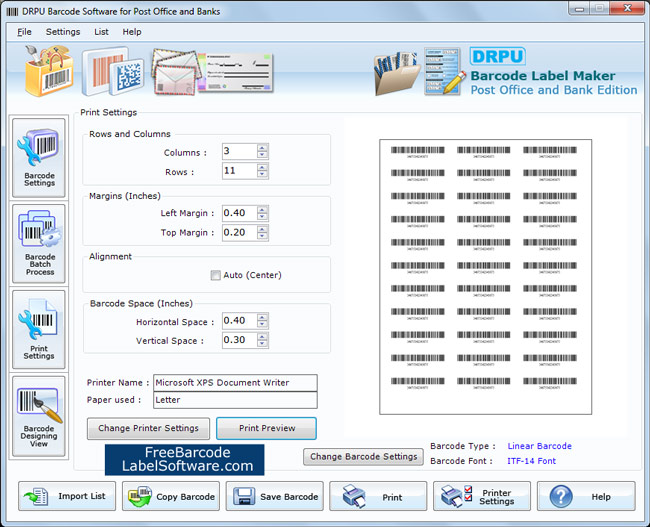Click in the Columns input field
Viewport: 650px width, 527px height.
click(240, 151)
